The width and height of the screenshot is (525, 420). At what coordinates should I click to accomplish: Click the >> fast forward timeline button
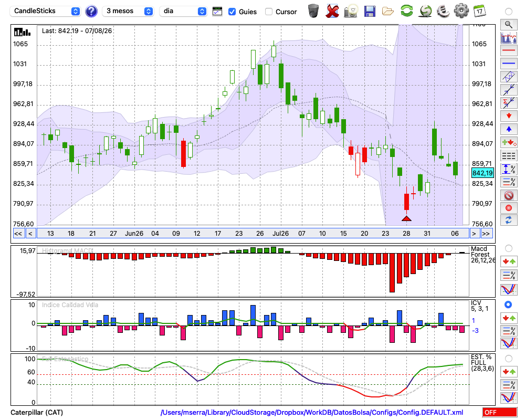tap(486, 234)
